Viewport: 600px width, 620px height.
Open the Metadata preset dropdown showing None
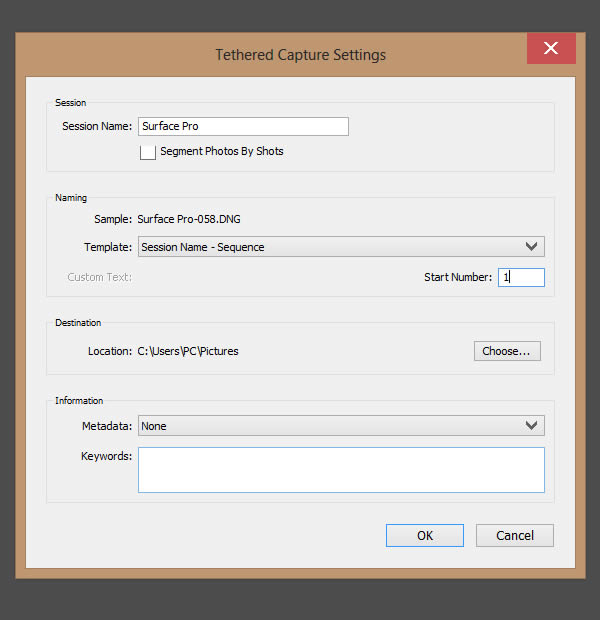tap(341, 425)
